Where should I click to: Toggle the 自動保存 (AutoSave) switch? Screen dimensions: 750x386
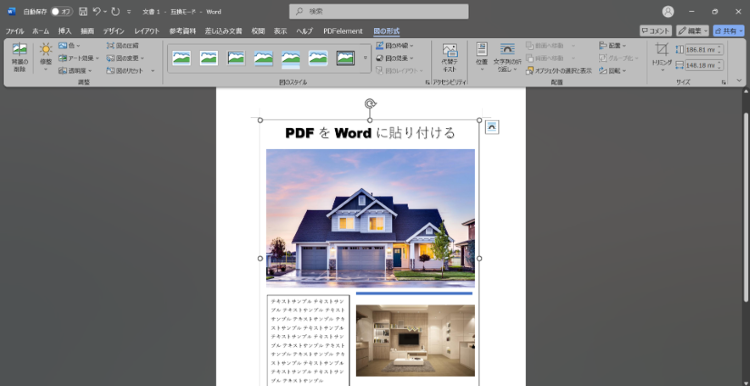tap(62, 11)
